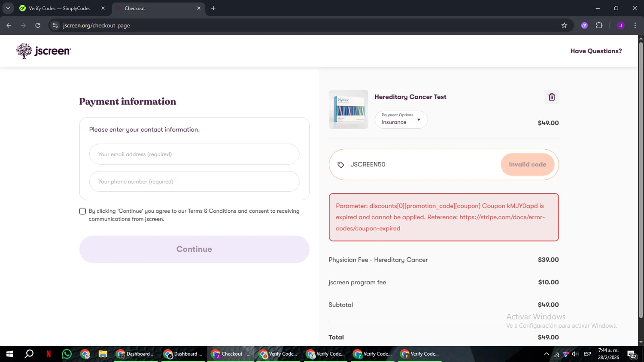Click the Continue button
Viewport: 644px width, 362px height.
click(194, 249)
